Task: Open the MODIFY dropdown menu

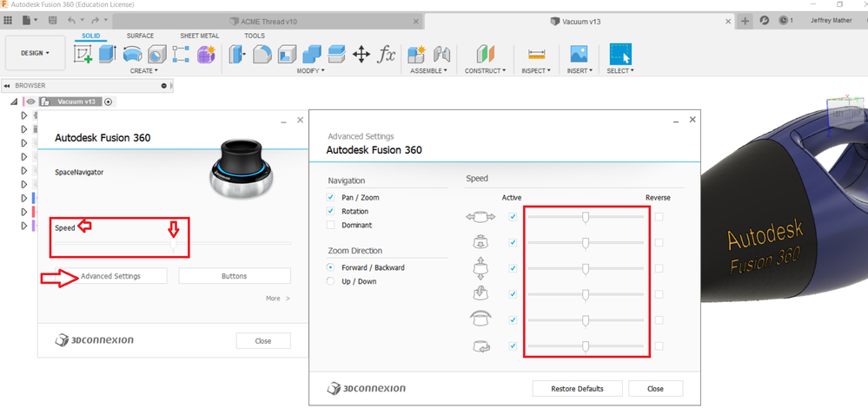Action: (310, 71)
